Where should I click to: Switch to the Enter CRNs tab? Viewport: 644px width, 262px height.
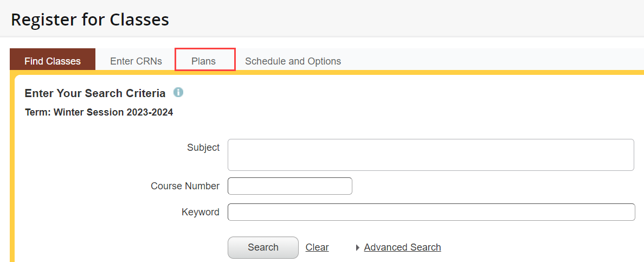coord(136,61)
